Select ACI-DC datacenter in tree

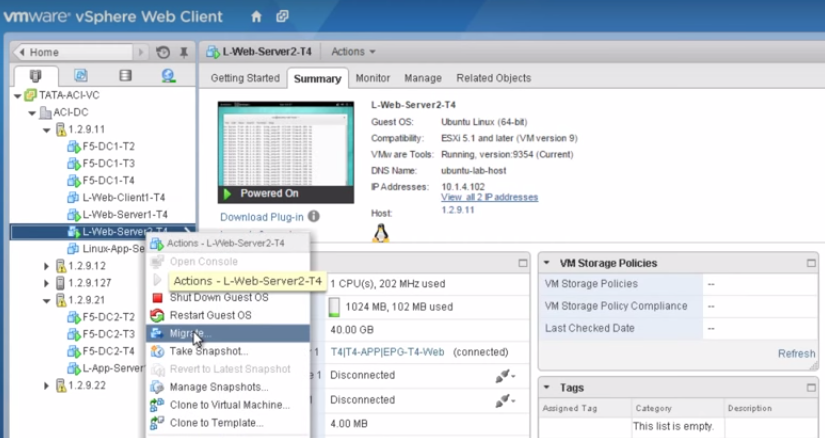click(x=71, y=112)
